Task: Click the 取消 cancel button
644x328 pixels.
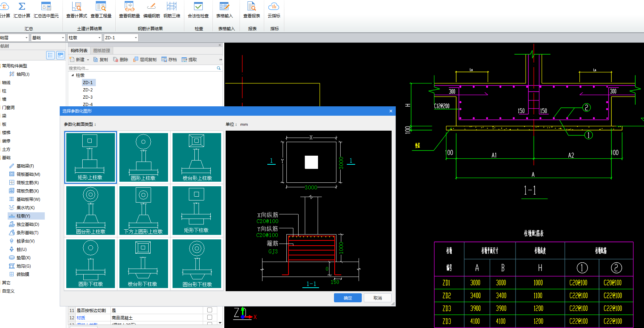Action: coord(378,298)
